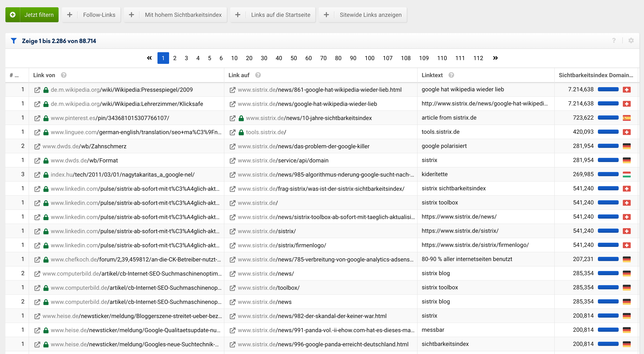Toggle Sitewide Links anzeigen filter
Image resolution: width=644 pixels, height=354 pixels.
point(363,15)
